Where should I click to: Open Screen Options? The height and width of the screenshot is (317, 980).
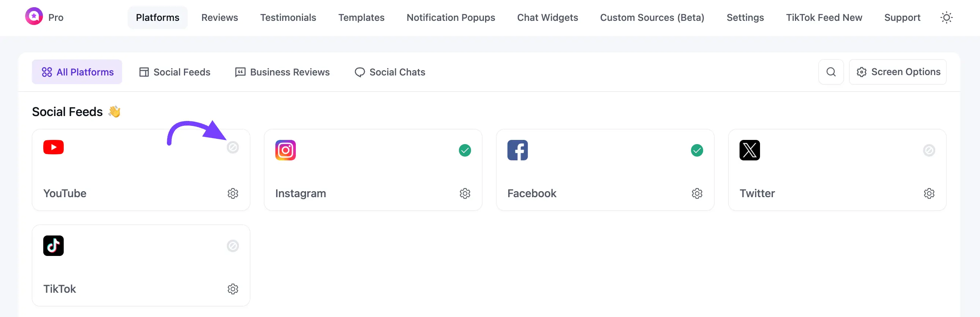898,72
